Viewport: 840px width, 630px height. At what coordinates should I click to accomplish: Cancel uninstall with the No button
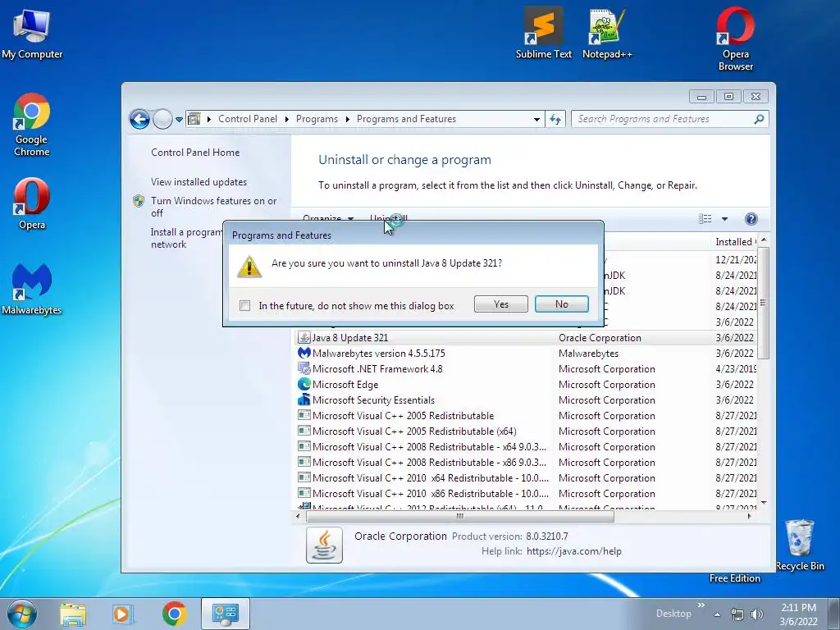[x=561, y=304]
